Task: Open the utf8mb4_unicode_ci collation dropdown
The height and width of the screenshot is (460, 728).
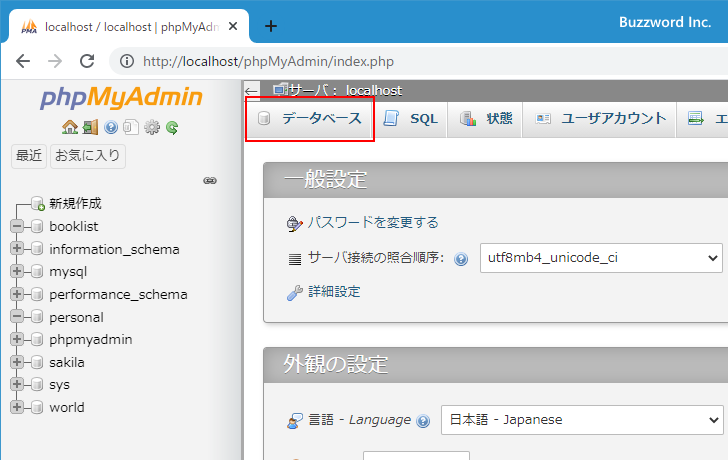Action: point(600,257)
